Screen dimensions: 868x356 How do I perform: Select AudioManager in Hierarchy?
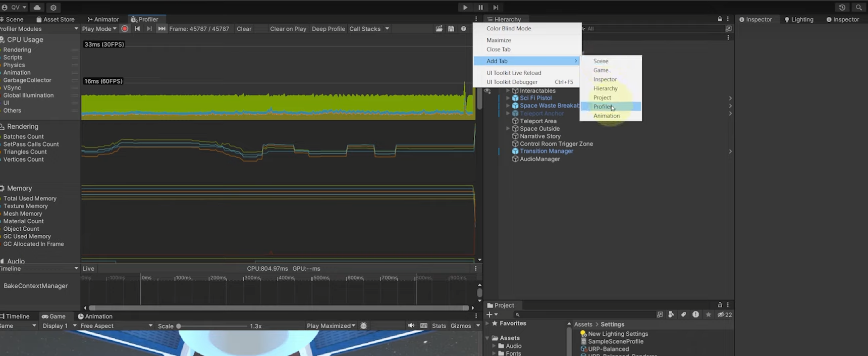[539, 159]
